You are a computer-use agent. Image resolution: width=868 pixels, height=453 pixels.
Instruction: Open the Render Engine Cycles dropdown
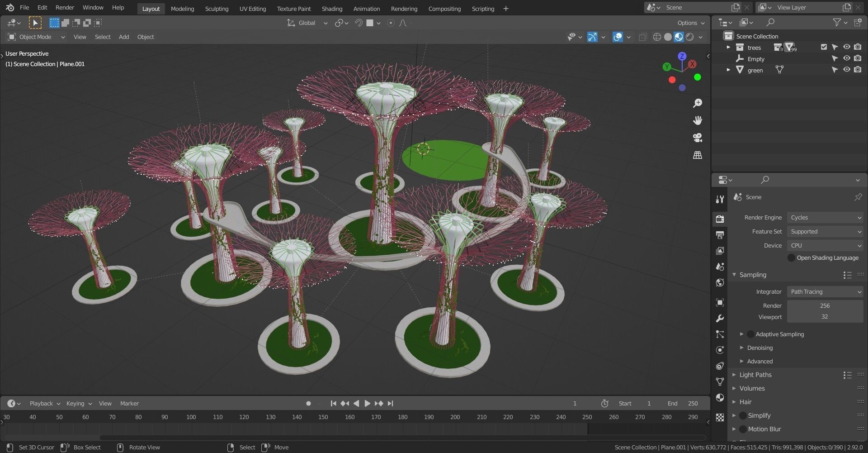click(825, 218)
